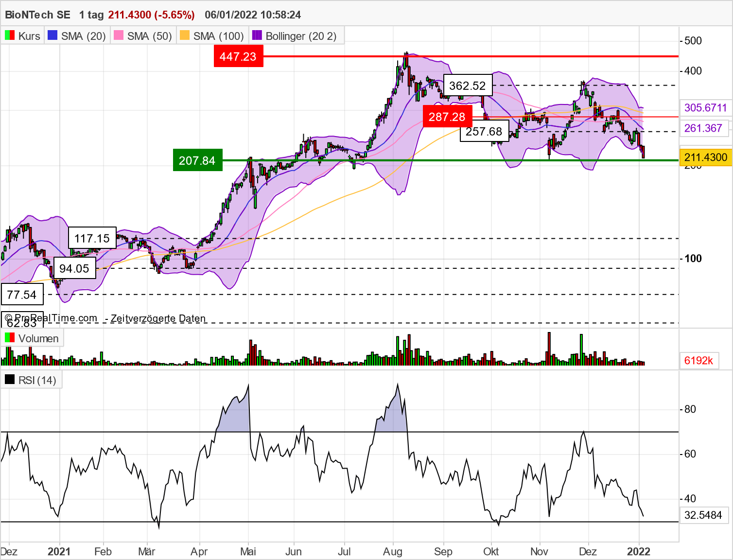Screen dimensions: 733x560
Task: Click the RSI (14) legend icon
Action: [x=10, y=380]
